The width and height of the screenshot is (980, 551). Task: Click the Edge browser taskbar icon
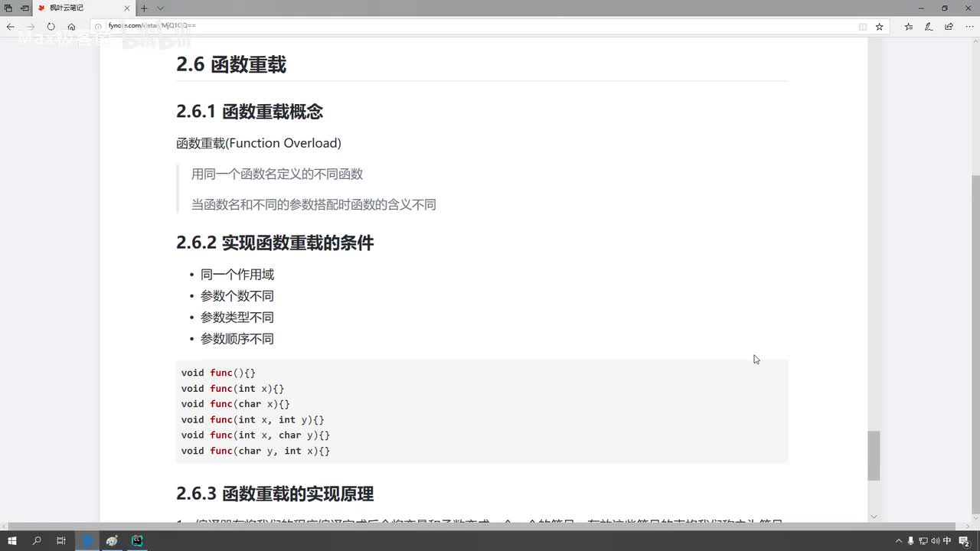[x=87, y=540]
